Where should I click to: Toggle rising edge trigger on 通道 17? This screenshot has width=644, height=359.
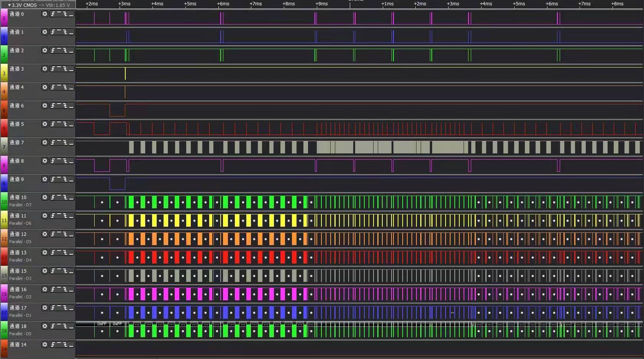(53, 308)
